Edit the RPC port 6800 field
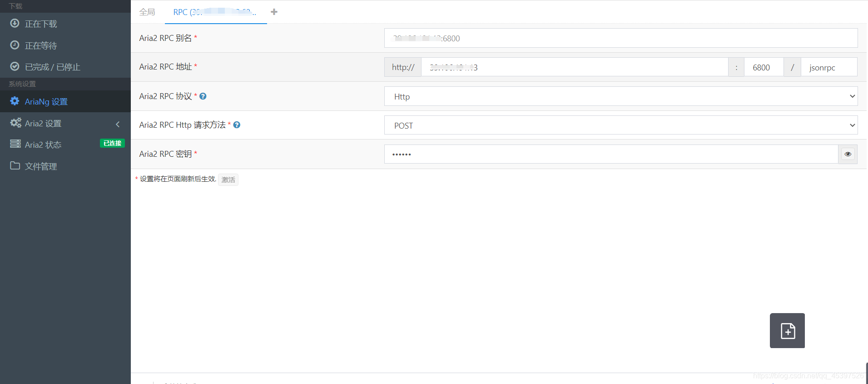 (x=764, y=67)
